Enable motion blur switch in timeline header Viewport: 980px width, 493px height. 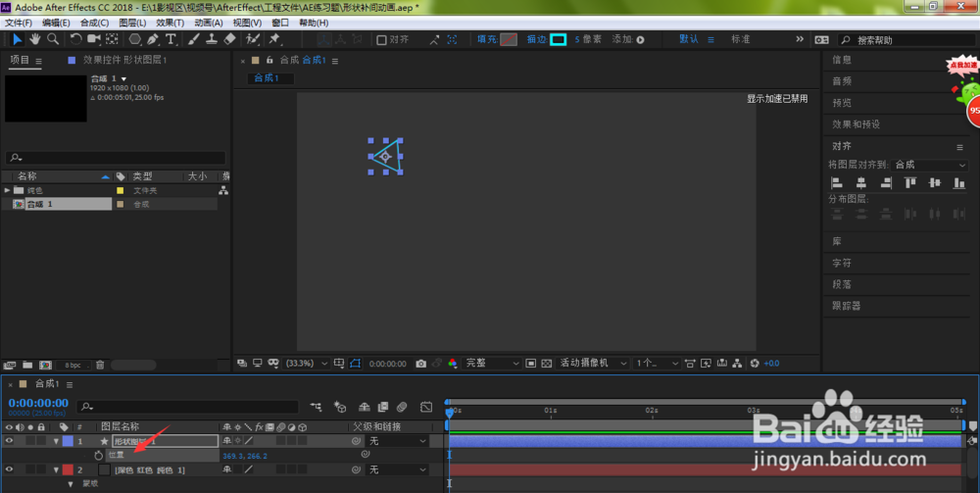tap(402, 407)
